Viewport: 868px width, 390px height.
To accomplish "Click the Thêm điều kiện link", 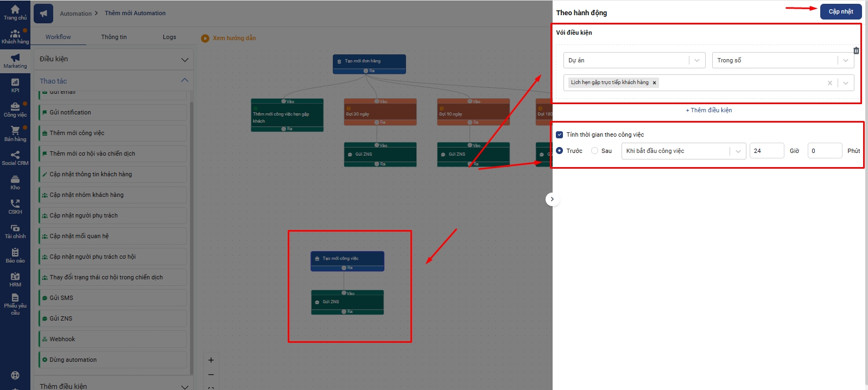I will 708,110.
